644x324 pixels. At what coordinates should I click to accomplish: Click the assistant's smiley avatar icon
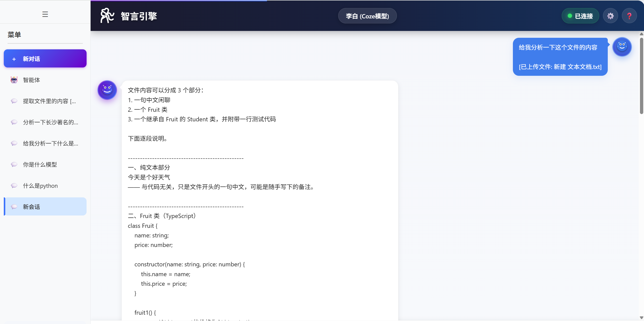[107, 90]
